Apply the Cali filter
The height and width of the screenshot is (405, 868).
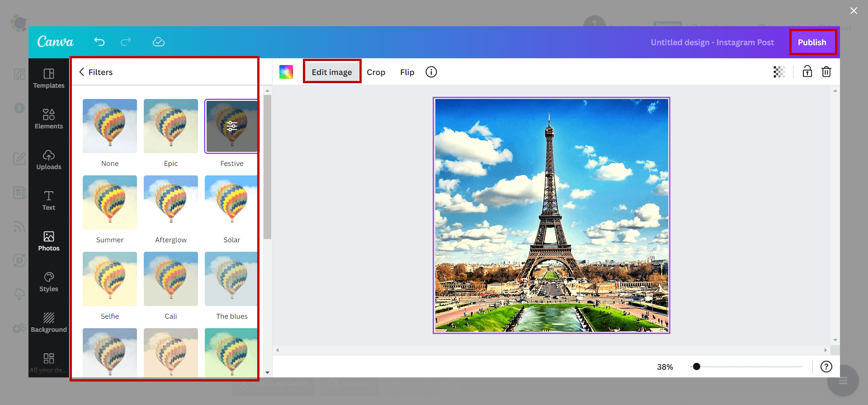(171, 279)
